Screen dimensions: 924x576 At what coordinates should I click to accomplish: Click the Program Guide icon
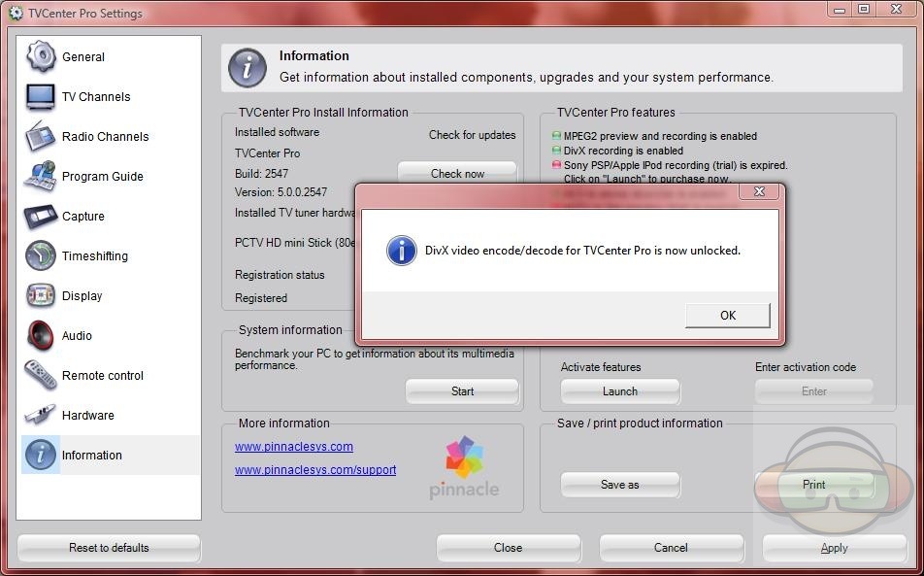tap(41, 176)
